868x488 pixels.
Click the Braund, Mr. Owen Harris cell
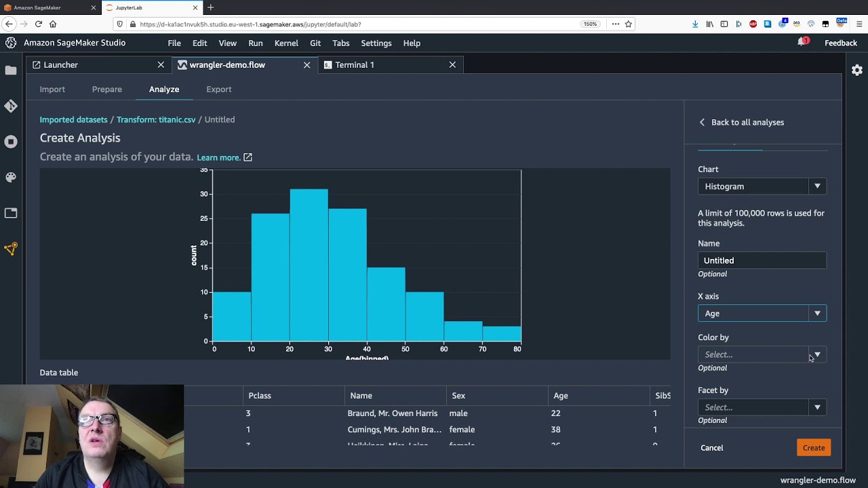(393, 413)
